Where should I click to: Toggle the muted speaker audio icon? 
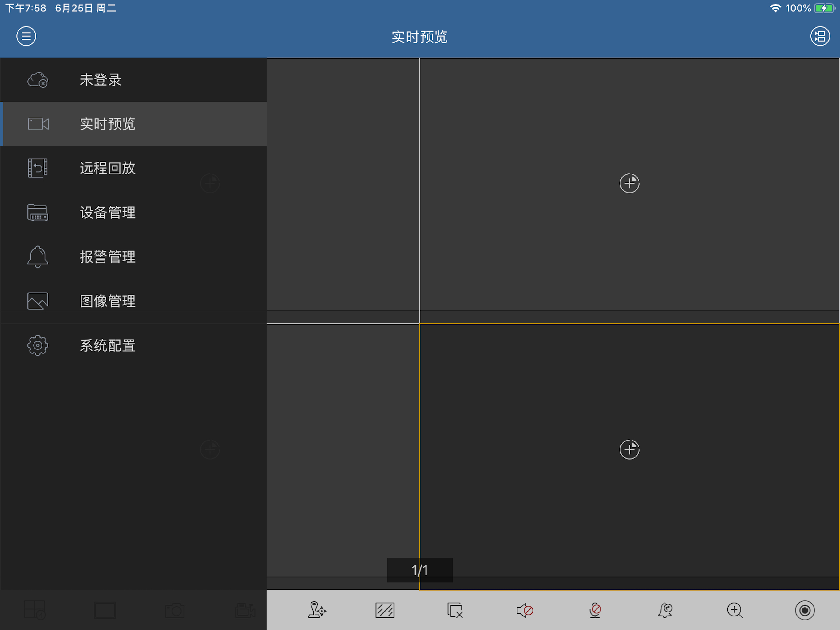[525, 610]
